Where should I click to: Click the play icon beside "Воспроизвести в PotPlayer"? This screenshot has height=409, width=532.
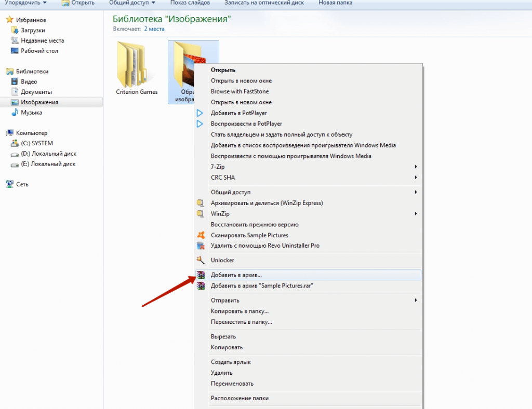[x=200, y=124]
